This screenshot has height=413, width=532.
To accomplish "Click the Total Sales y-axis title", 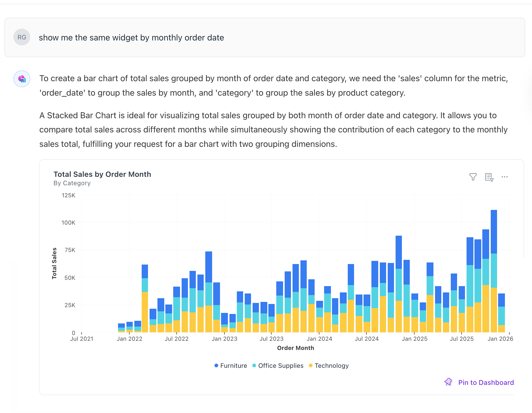I will (x=54, y=263).
